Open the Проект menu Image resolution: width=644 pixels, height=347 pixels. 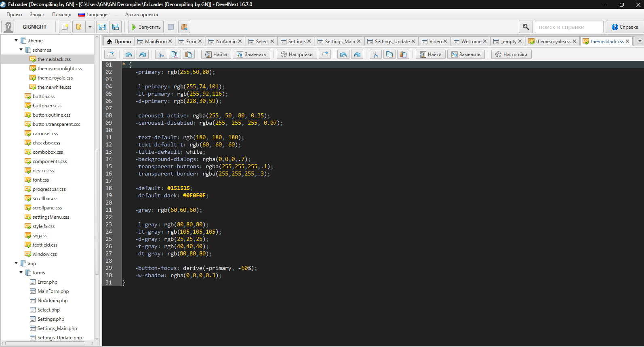click(x=15, y=15)
